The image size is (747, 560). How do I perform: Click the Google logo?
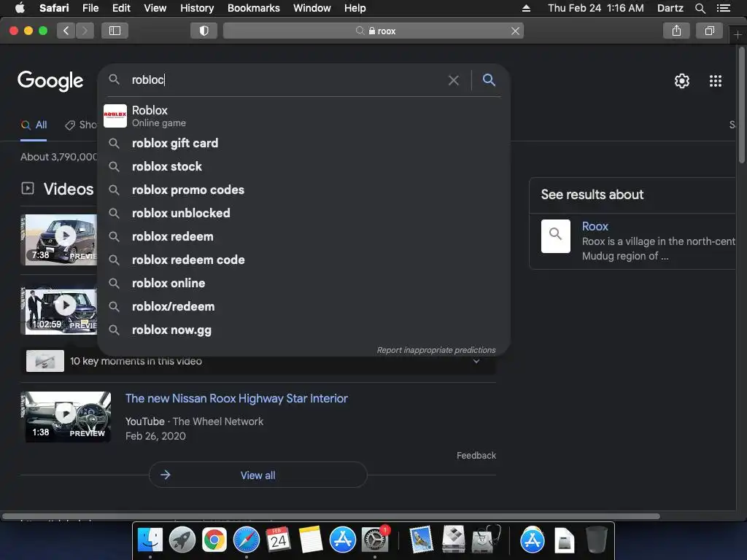(50, 81)
